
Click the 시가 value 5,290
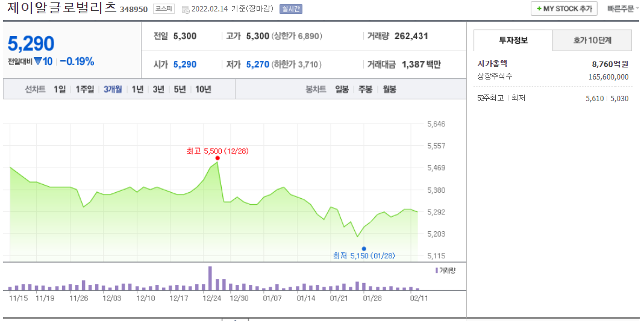(185, 64)
